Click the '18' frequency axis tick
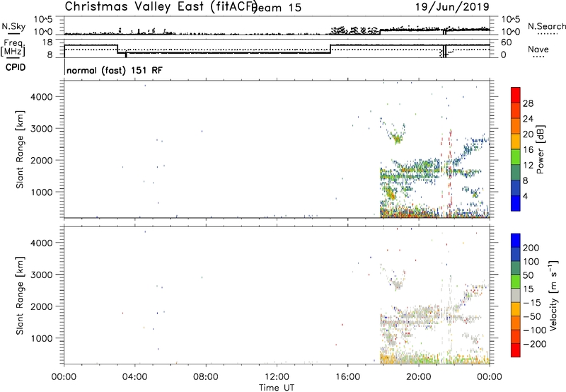The height and width of the screenshot is (392, 566). [x=47, y=42]
